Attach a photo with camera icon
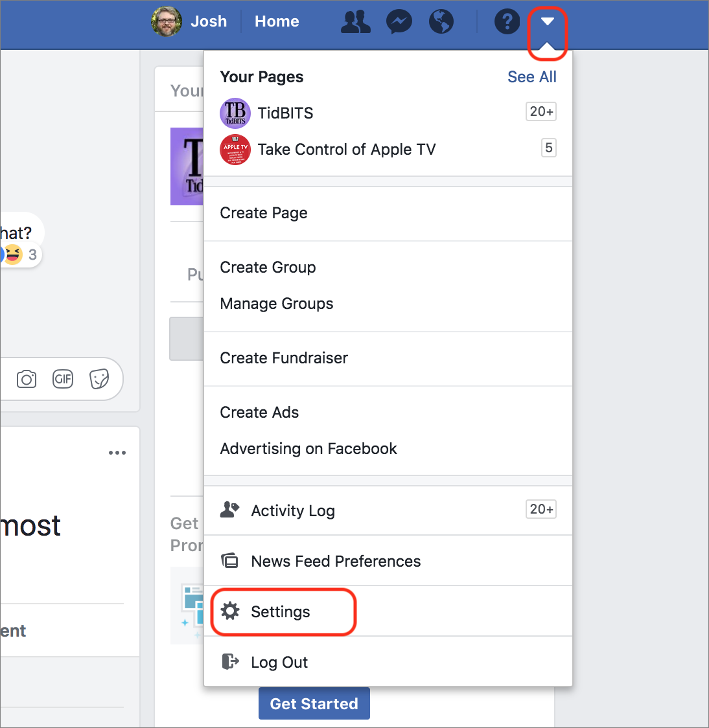709x728 pixels. [27, 380]
